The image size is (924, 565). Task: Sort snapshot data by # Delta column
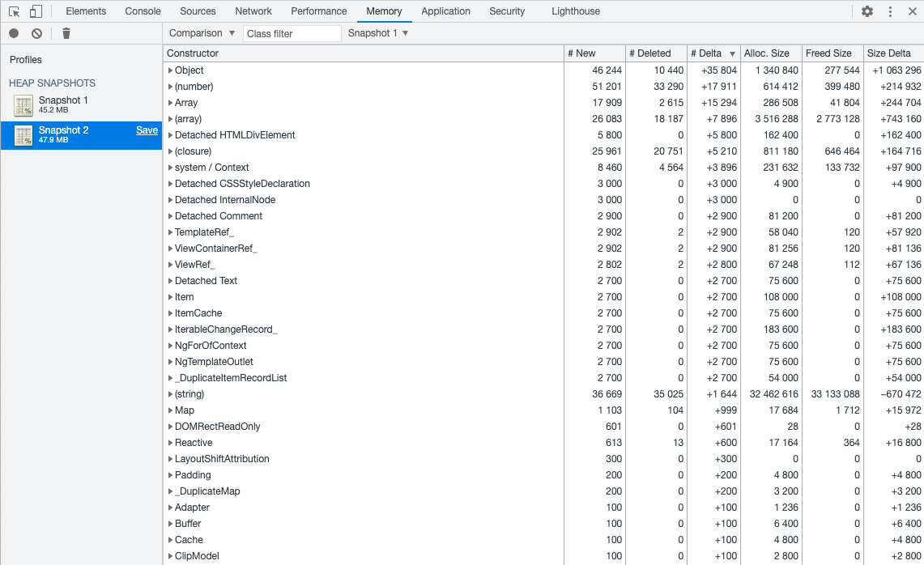(x=707, y=53)
